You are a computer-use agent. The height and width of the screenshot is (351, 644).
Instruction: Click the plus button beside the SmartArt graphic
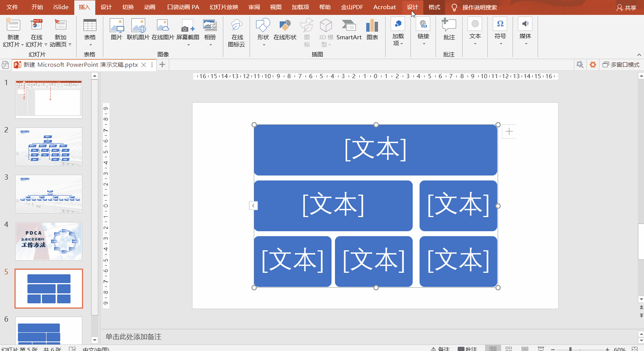click(x=509, y=132)
